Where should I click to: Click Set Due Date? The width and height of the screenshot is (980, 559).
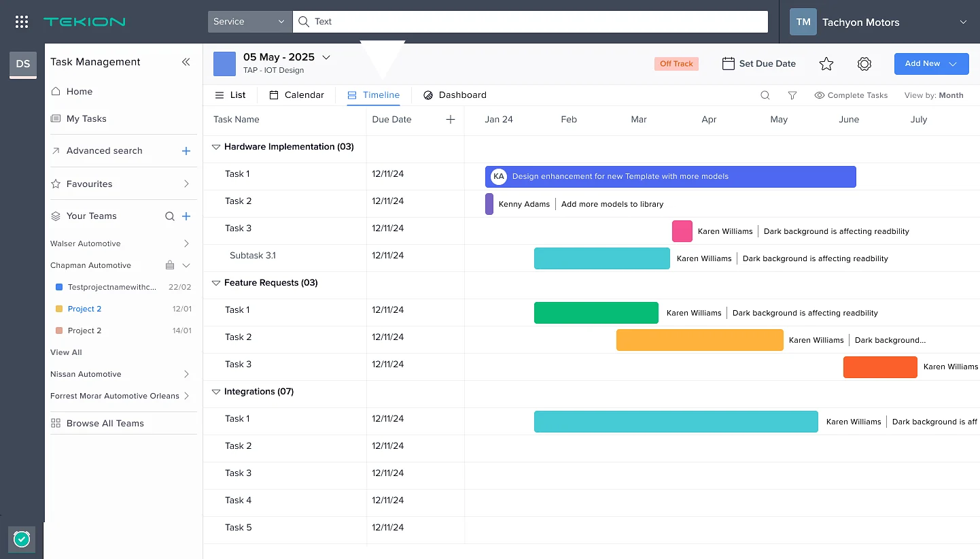pos(758,64)
